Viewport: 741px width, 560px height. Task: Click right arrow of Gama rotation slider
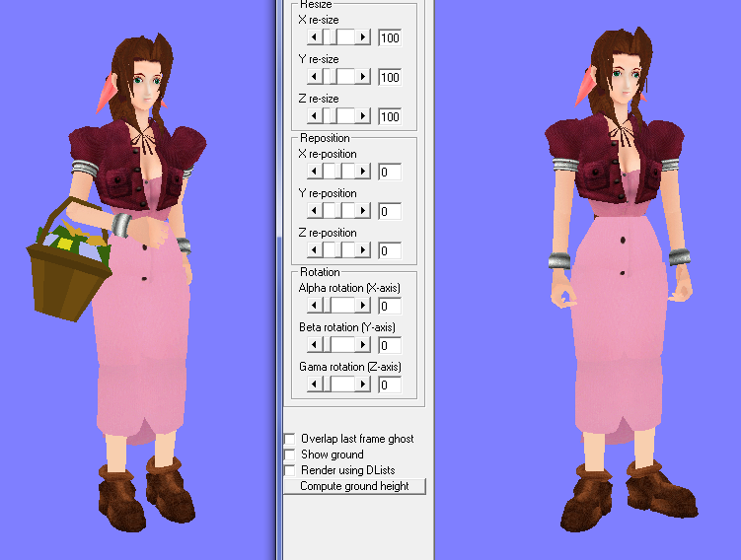pos(362,385)
